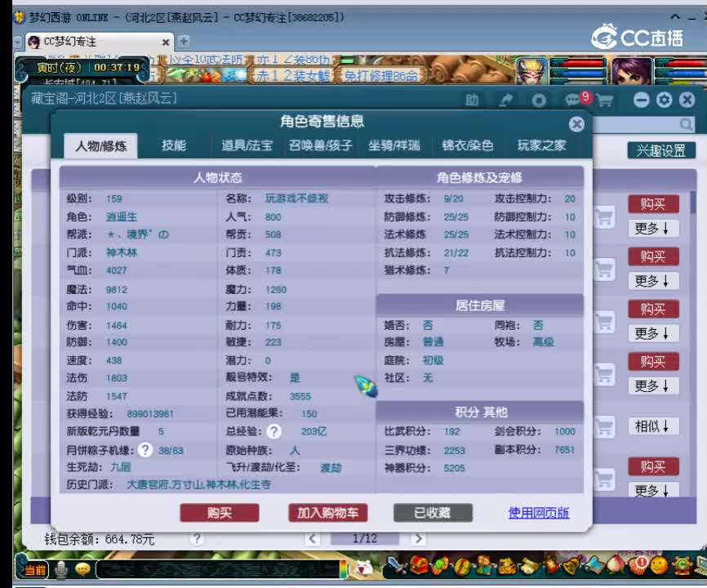Switch to the 锦衣/染色 tab
The height and width of the screenshot is (588, 707).
[468, 145]
